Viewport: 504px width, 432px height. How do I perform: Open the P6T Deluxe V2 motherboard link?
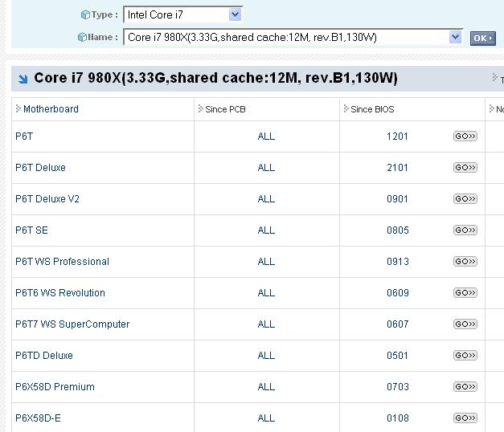tap(47, 199)
